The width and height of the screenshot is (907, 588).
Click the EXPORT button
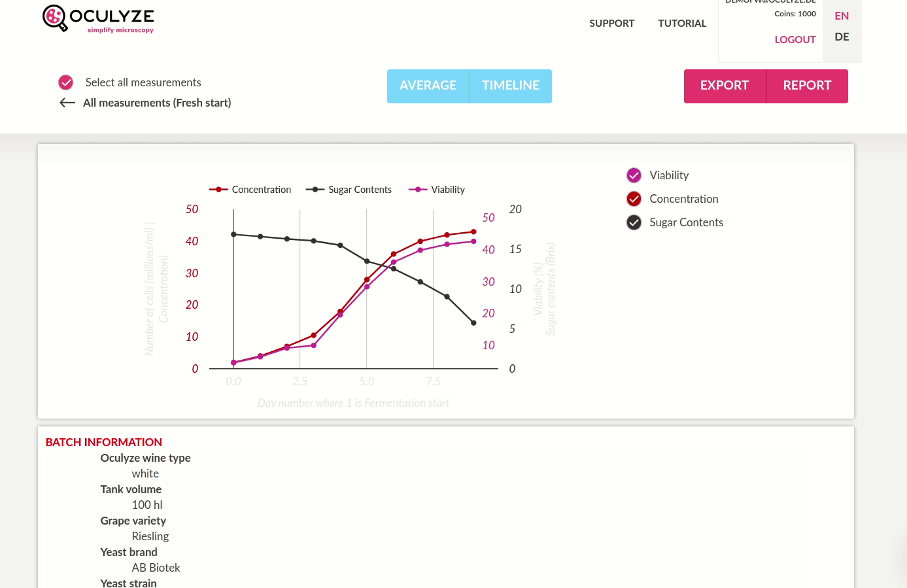[725, 86]
